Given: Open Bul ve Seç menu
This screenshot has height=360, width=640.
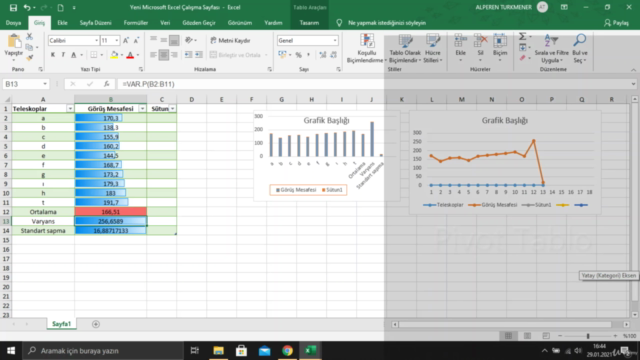Looking at the screenshot, I should click(x=580, y=49).
